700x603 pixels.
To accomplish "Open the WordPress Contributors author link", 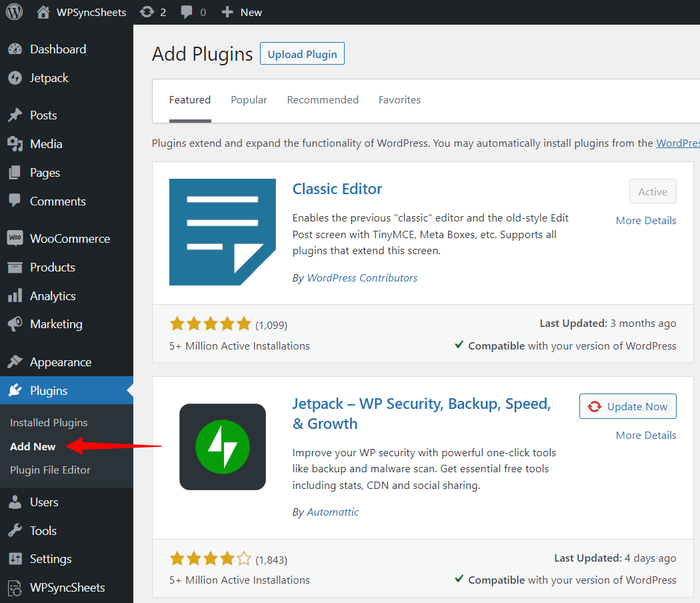I will (x=362, y=278).
